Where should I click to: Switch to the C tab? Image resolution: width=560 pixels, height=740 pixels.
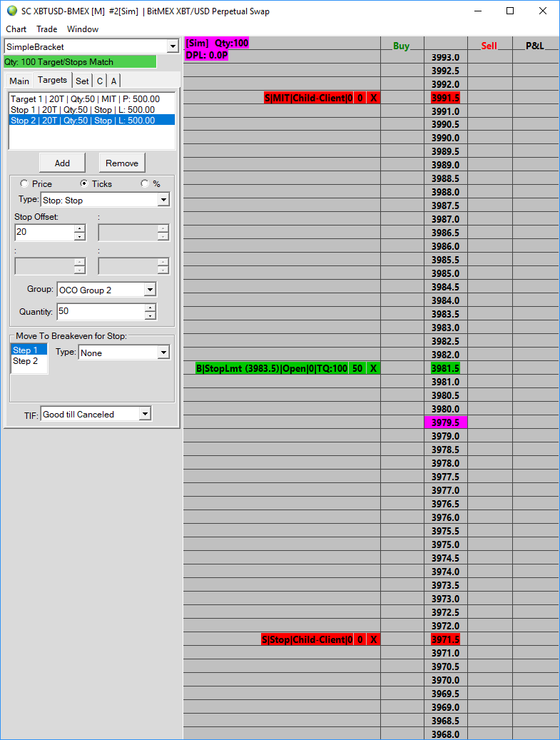100,81
